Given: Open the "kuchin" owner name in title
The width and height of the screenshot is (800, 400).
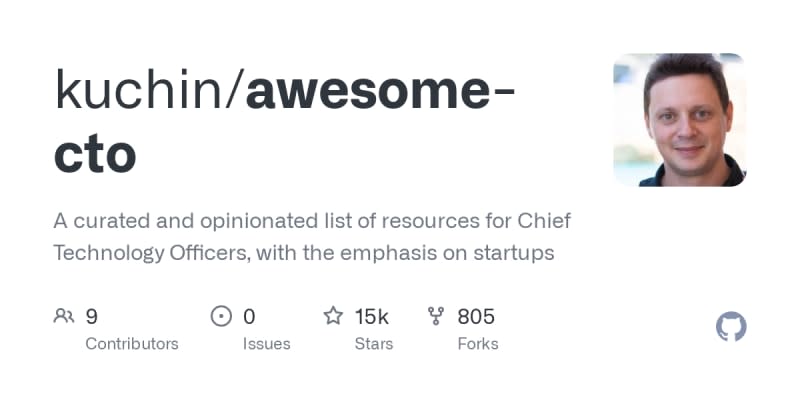Looking at the screenshot, I should click(143, 90).
